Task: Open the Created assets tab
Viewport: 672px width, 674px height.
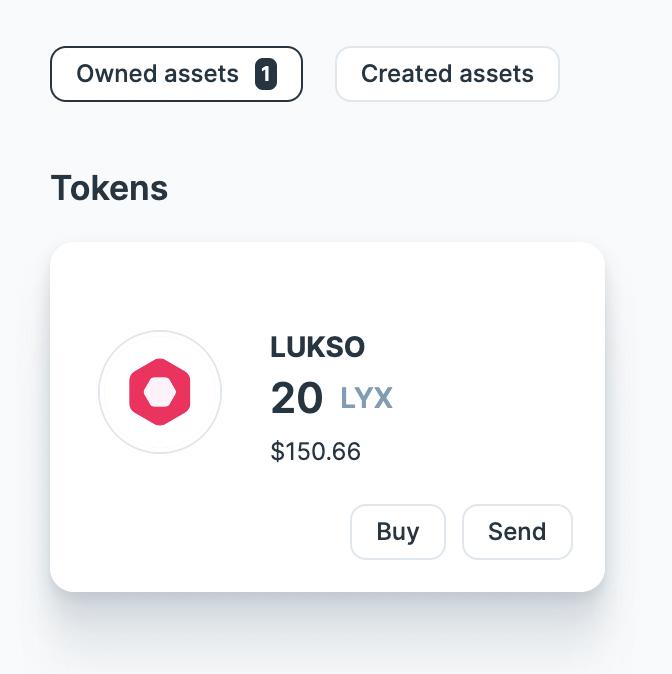Action: [x=447, y=74]
